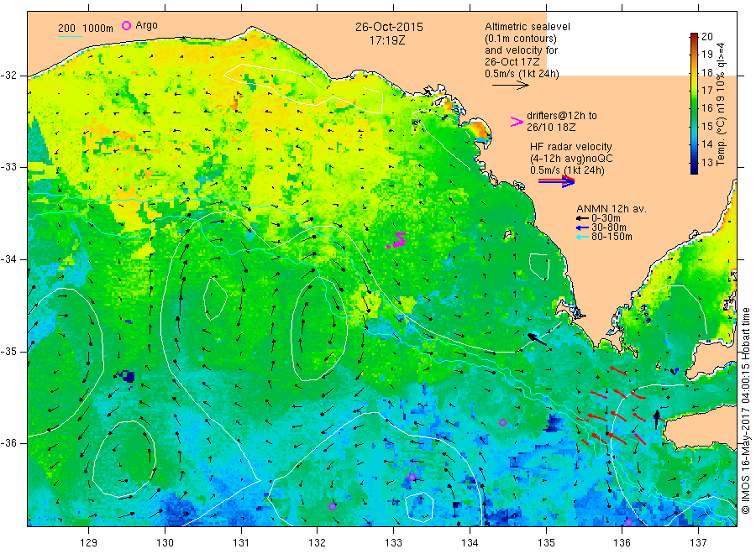Click the '30-80m' depth label
The width and height of the screenshot is (756, 554).
click(609, 227)
